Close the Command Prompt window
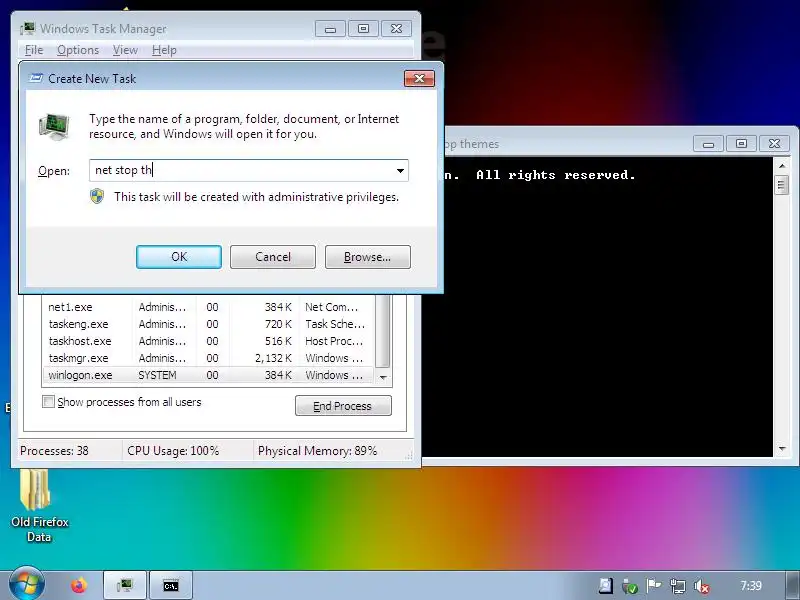 pyautogui.click(x=774, y=144)
